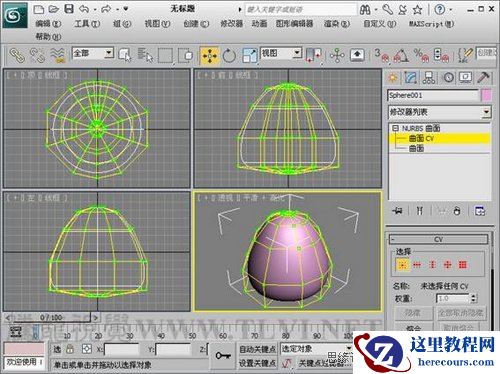
Task: Open selection filter 全部 dropdown
Action: [x=93, y=53]
